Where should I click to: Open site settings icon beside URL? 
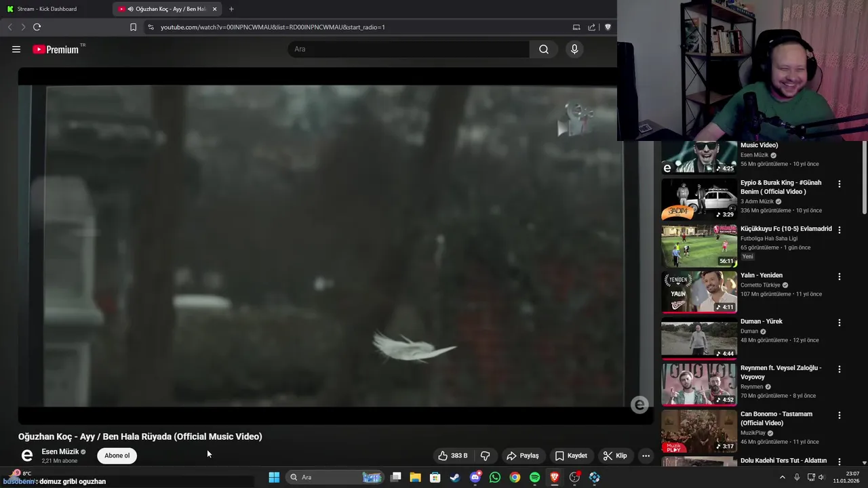click(151, 27)
